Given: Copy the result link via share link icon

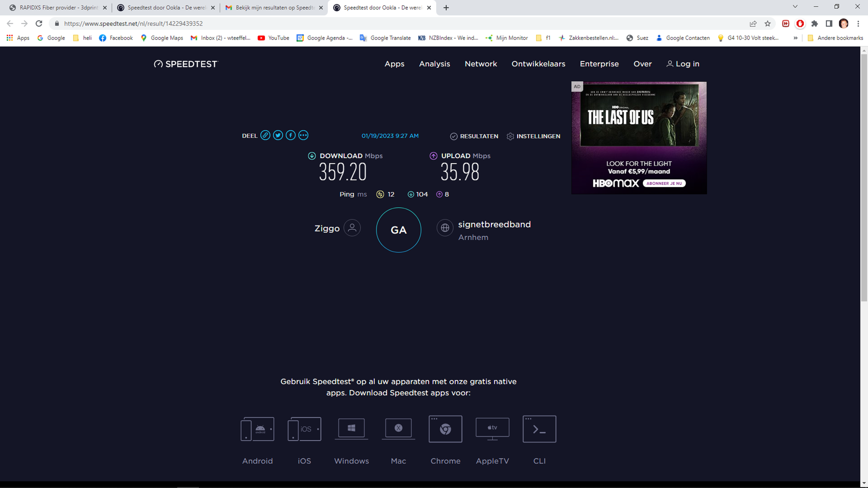Looking at the screenshot, I should click(265, 135).
